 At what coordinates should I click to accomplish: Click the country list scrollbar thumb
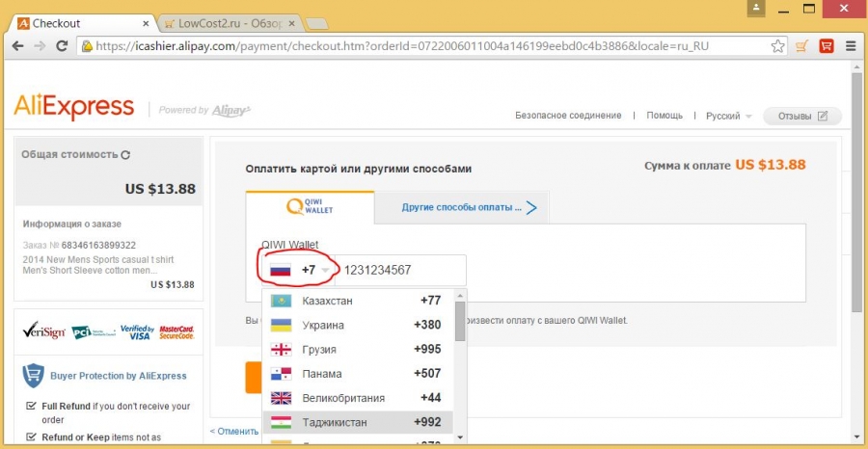click(x=460, y=321)
